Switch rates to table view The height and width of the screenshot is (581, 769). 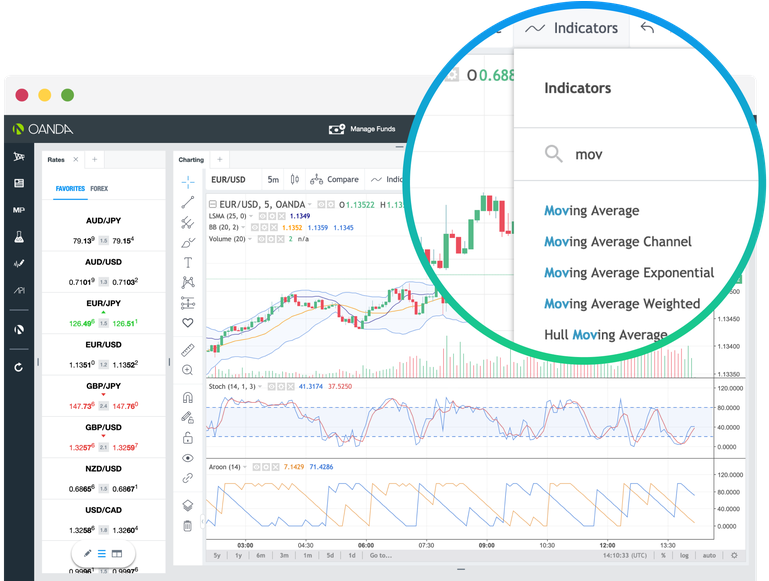pyautogui.click(x=117, y=554)
